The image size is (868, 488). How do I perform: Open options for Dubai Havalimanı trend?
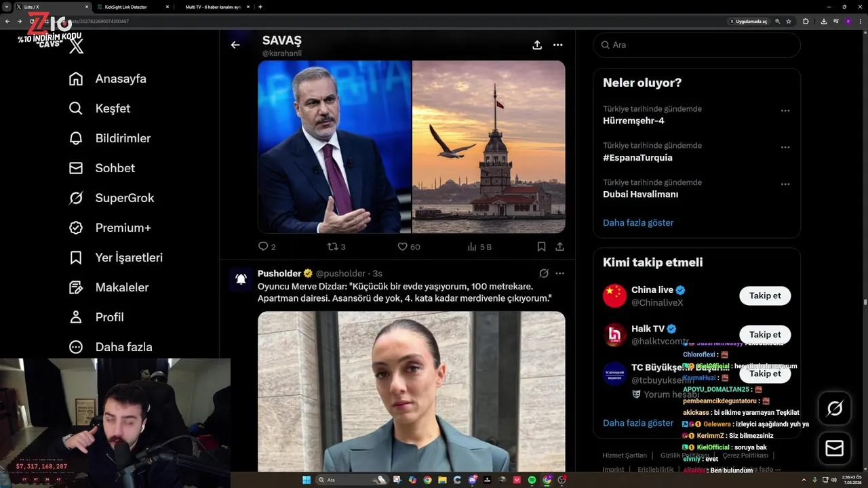[x=785, y=184]
